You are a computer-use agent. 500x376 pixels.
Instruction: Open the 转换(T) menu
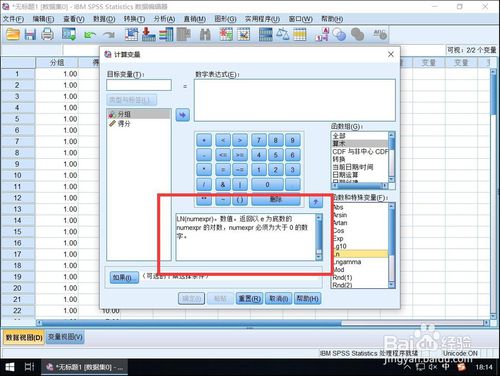click(x=134, y=19)
